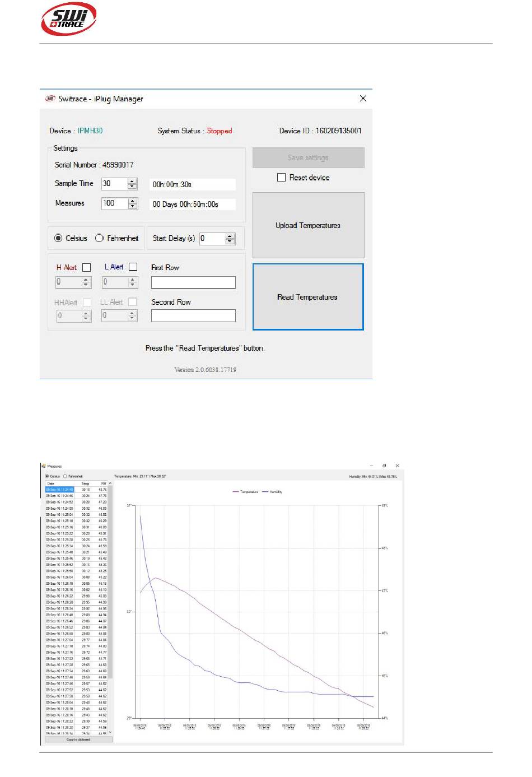The height and width of the screenshot is (777, 532).
Task: Click the Version 2.0.6038.17719 label
Action: 206,370
